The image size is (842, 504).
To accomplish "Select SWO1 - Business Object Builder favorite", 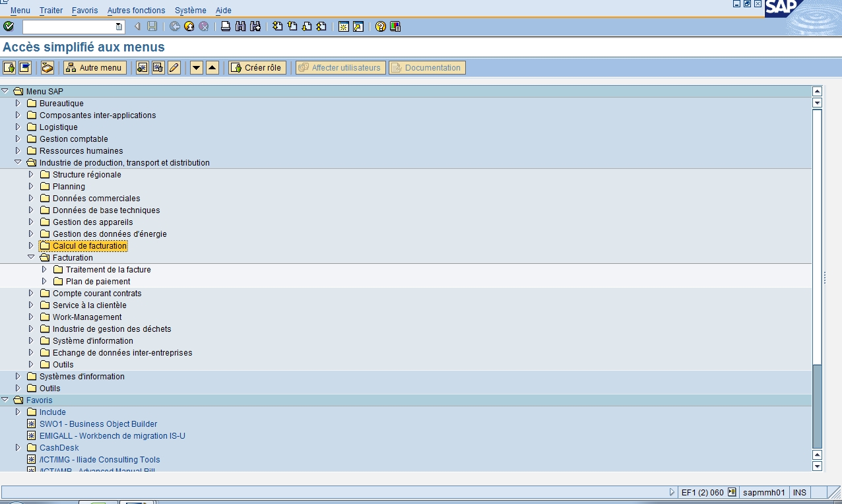I will [98, 424].
